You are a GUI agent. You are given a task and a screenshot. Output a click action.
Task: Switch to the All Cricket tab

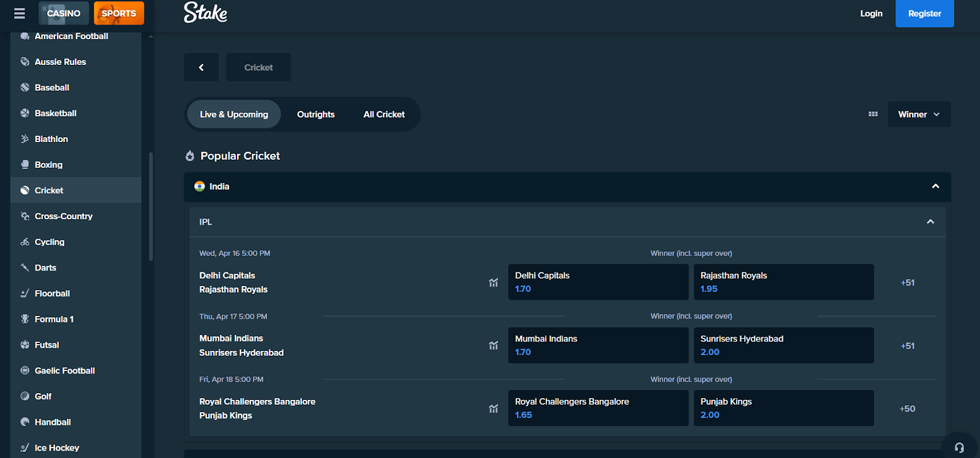tap(384, 114)
